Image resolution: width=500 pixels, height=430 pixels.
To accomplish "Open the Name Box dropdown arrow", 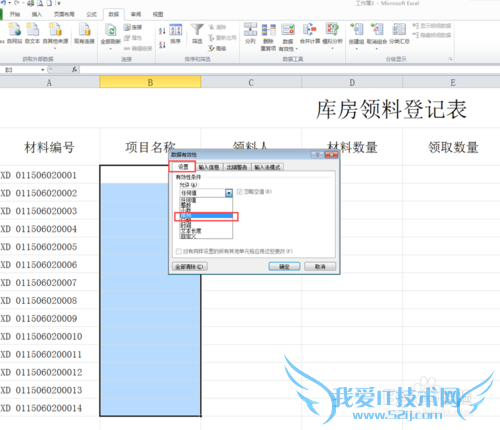I will (x=43, y=70).
